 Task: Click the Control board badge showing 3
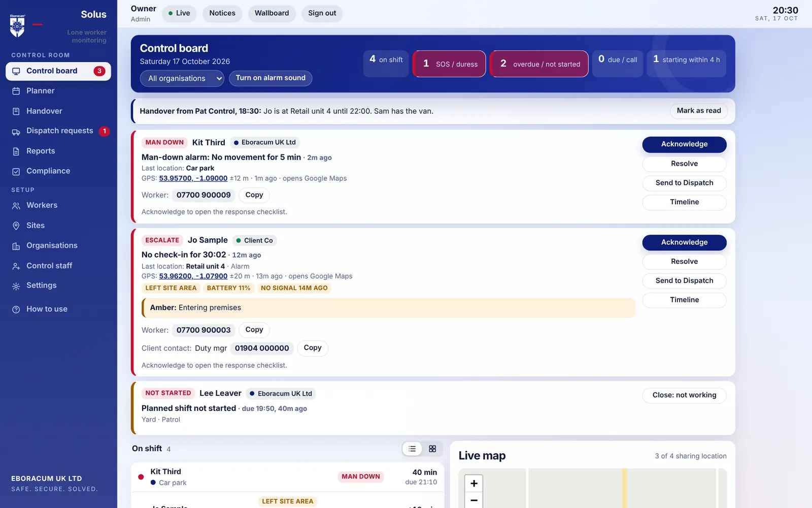point(99,71)
